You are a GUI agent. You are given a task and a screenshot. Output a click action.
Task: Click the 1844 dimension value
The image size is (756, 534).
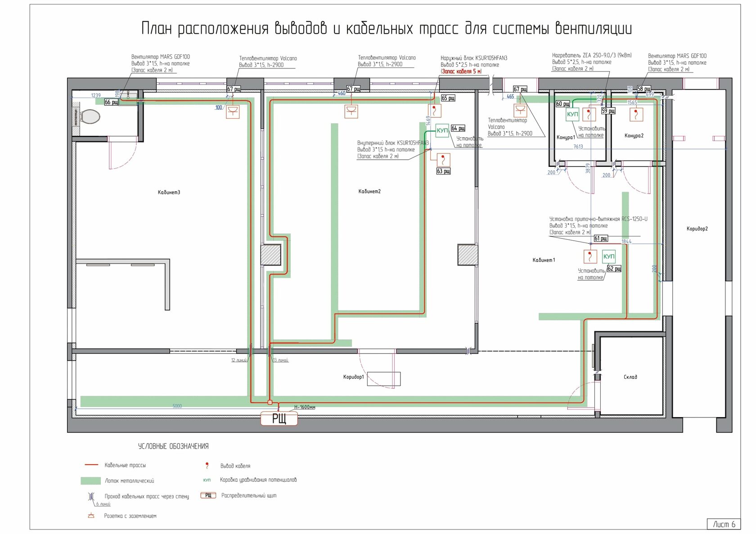click(626, 242)
